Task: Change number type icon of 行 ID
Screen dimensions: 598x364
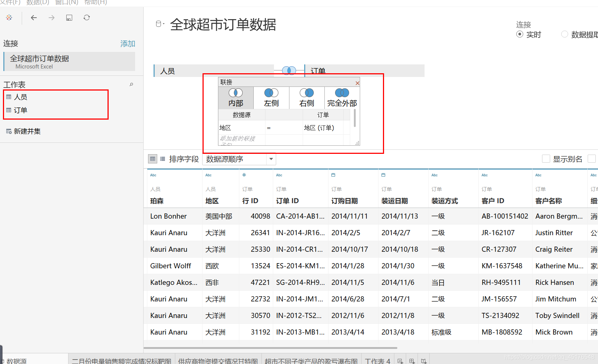Action: (x=244, y=175)
